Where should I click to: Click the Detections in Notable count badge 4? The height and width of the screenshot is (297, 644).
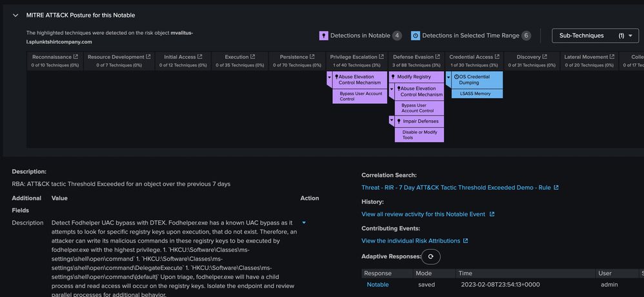click(x=397, y=36)
